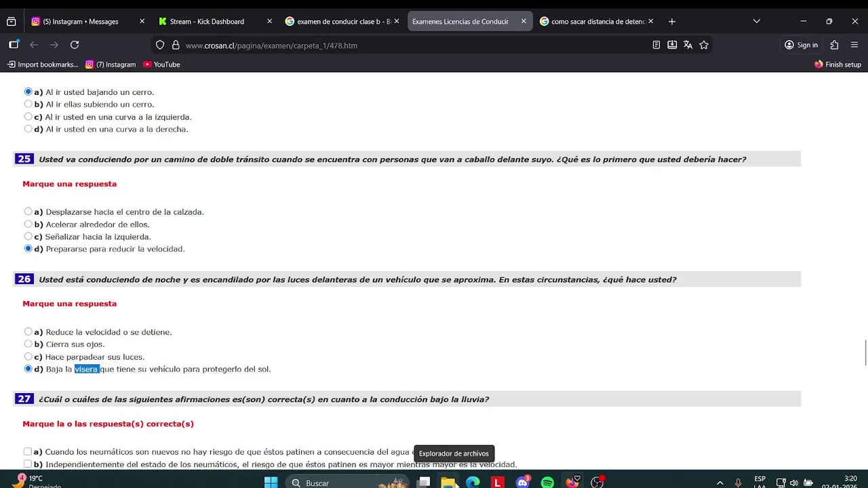
Task: Go back to previous page
Action: [x=34, y=45]
